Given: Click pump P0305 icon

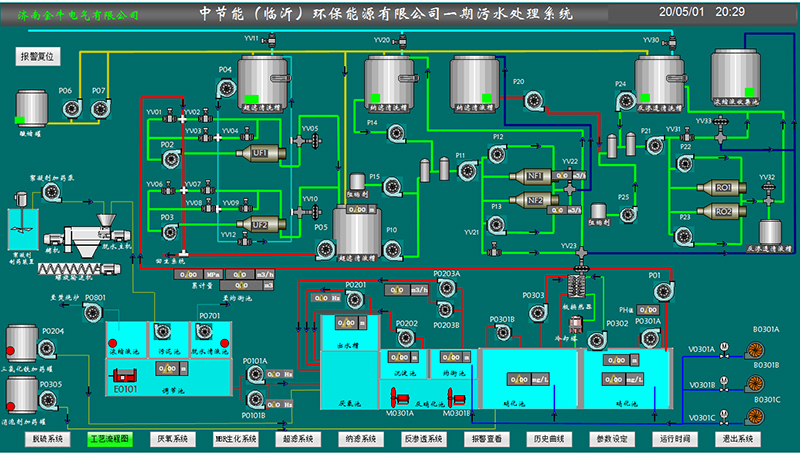Looking at the screenshot, I should tap(47, 400).
